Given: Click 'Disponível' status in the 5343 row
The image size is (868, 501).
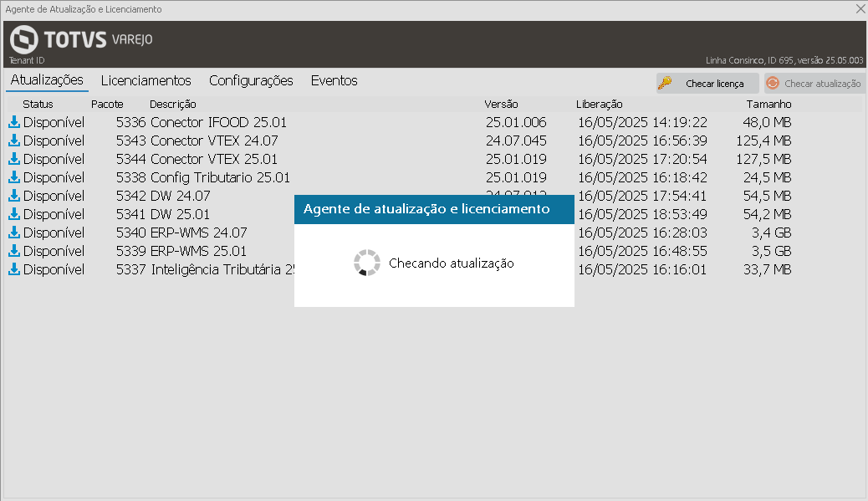Looking at the screenshot, I should (x=54, y=141).
